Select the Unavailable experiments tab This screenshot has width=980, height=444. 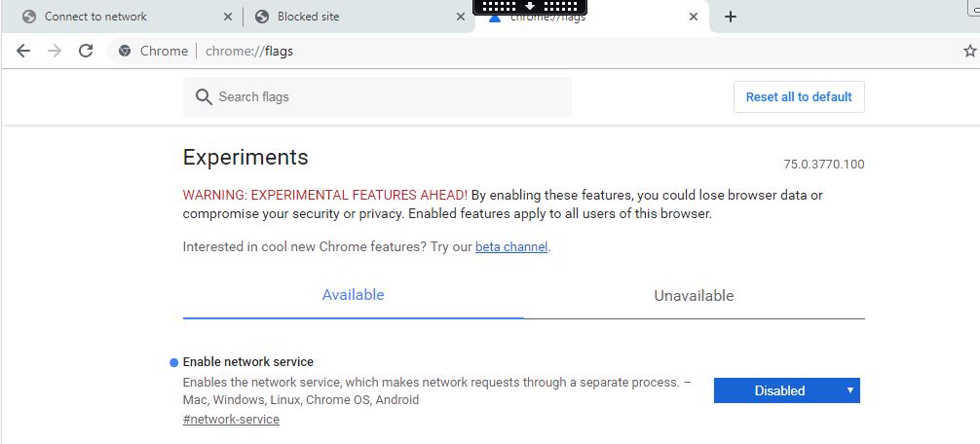694,295
